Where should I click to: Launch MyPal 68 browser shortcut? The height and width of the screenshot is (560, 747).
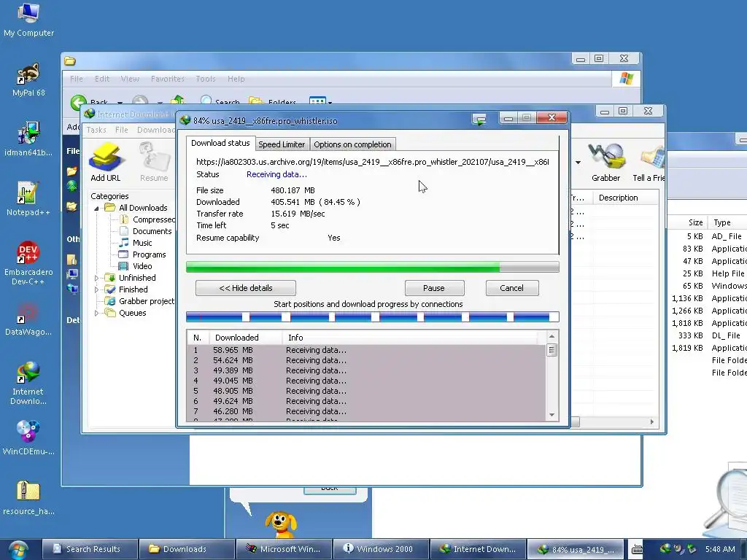click(x=28, y=80)
